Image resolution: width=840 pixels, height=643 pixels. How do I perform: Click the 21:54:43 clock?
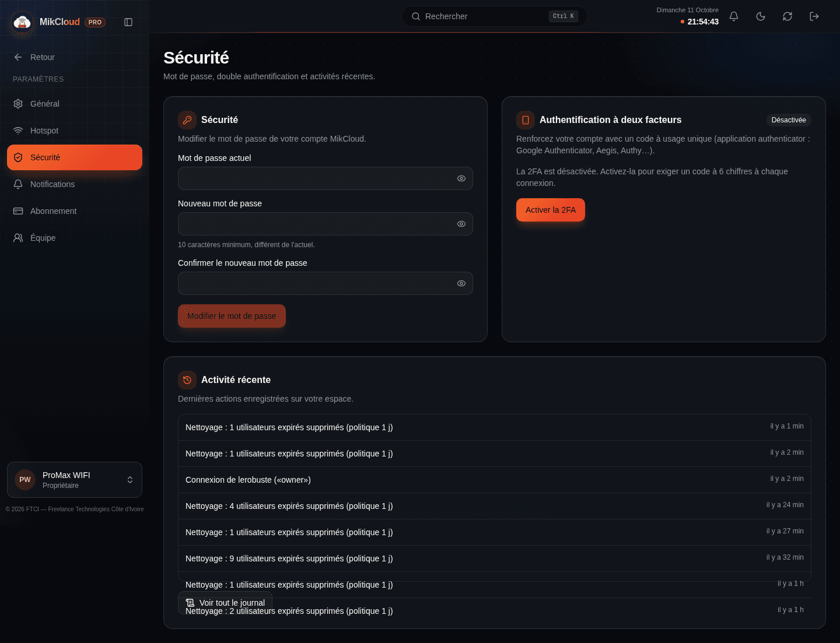tap(703, 22)
